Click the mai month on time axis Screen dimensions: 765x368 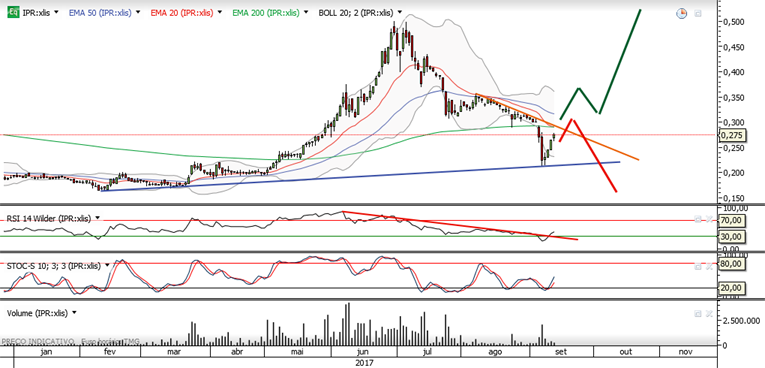(x=297, y=351)
